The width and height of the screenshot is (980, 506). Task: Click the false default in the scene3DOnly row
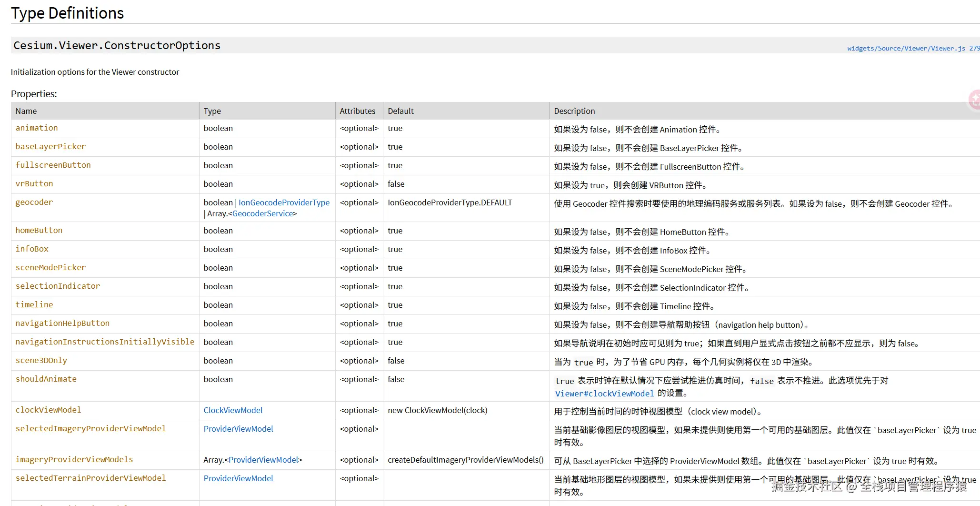click(x=396, y=361)
